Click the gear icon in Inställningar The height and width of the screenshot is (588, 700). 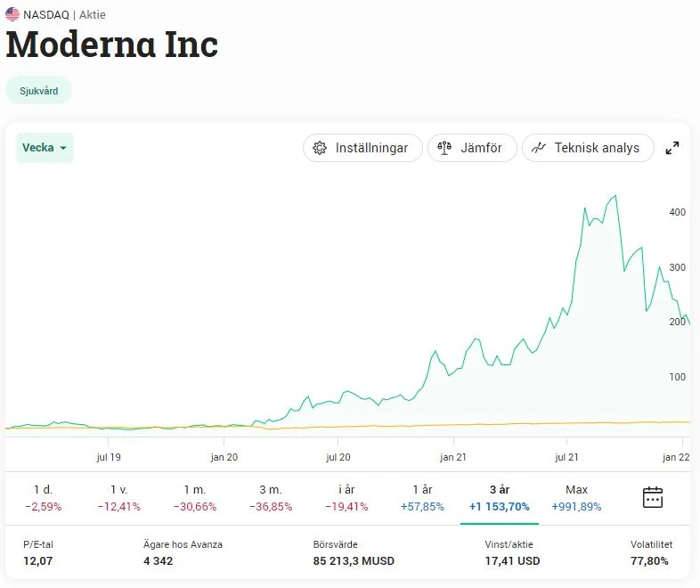pos(321,148)
